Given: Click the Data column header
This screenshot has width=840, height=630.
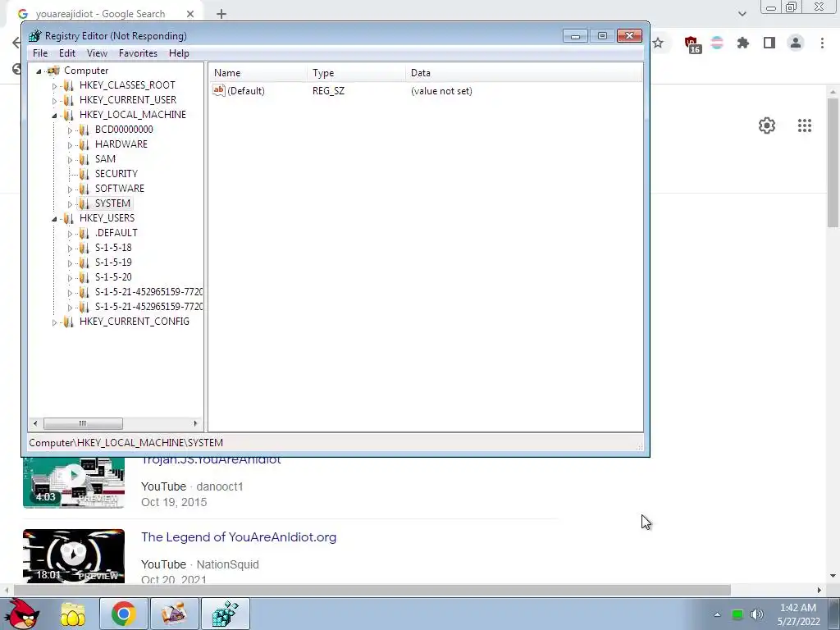Looking at the screenshot, I should [x=524, y=73].
